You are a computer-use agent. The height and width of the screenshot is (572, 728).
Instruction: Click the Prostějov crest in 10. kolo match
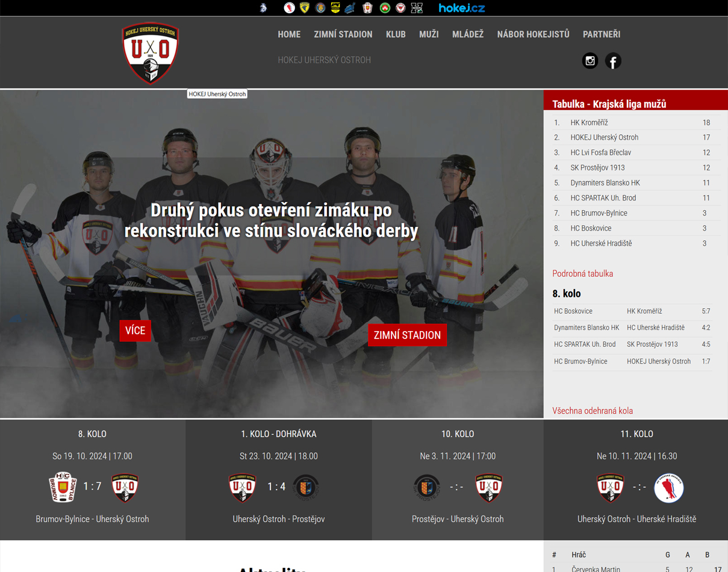(427, 487)
